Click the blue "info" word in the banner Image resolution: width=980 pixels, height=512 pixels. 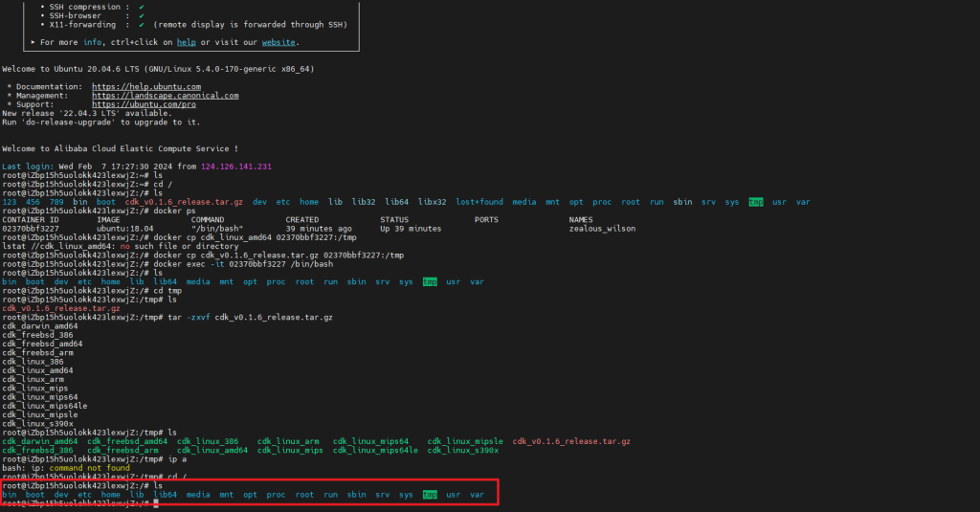click(x=92, y=42)
